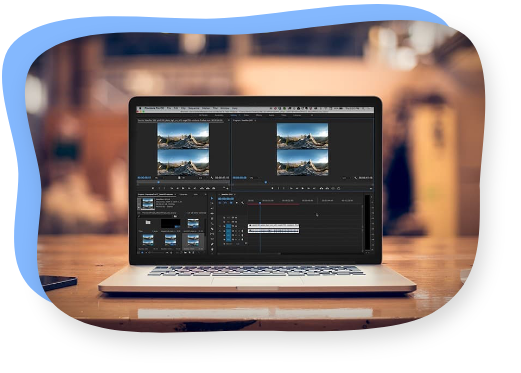Click Add Marker icon in the timeline header
This screenshot has width=521, height=373.
(237, 203)
